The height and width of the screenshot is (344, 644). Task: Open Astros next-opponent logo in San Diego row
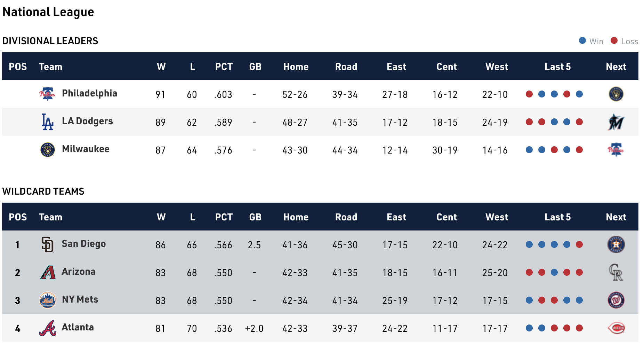click(616, 244)
